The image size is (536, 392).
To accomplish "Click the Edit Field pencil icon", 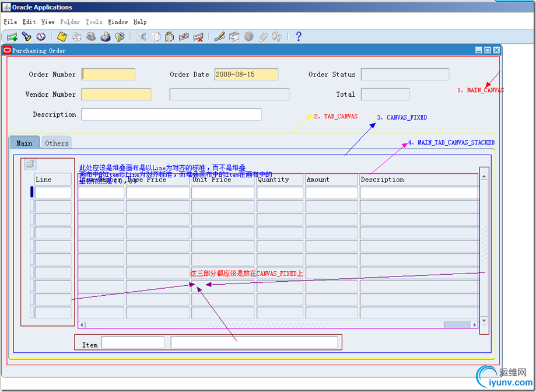I will 219,37.
